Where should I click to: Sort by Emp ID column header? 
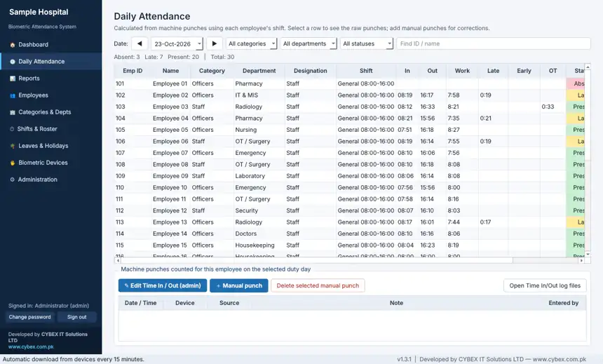click(x=133, y=71)
